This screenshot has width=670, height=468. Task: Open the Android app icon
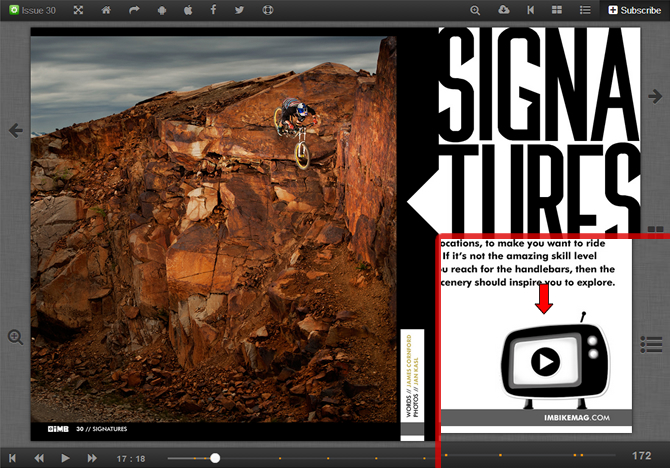(162, 10)
